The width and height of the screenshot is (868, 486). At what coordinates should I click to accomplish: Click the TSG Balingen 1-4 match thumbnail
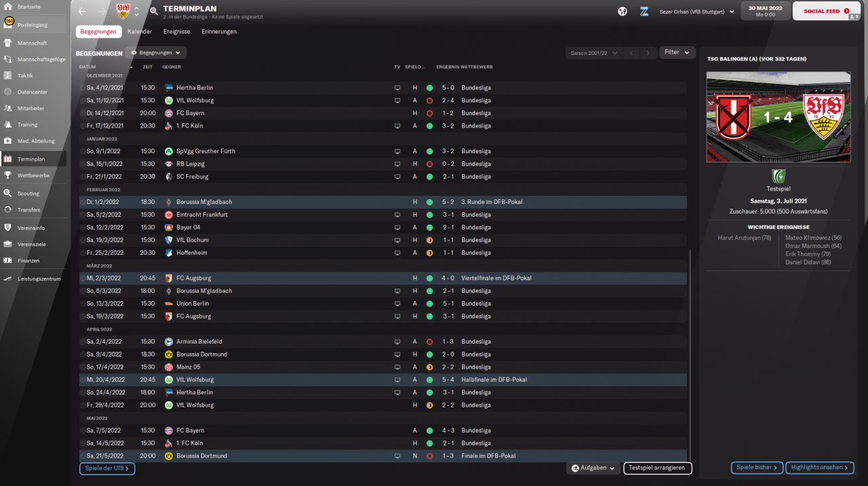click(778, 117)
